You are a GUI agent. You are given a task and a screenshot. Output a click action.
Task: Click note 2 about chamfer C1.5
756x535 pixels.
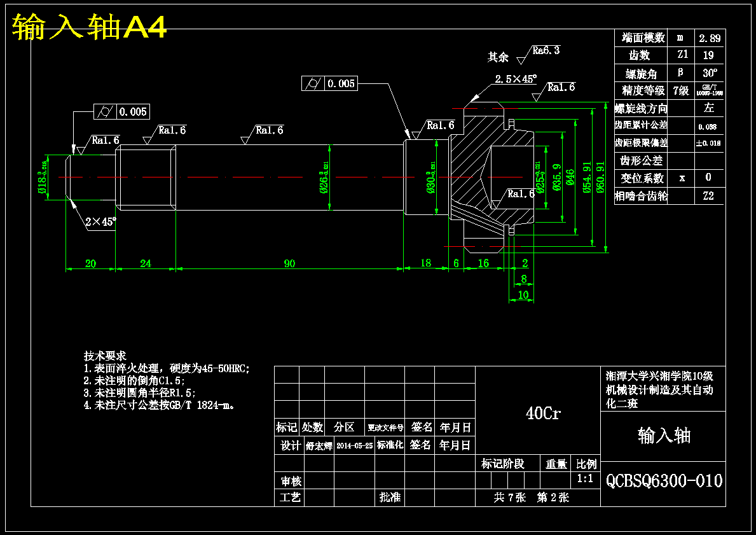[x=135, y=380]
